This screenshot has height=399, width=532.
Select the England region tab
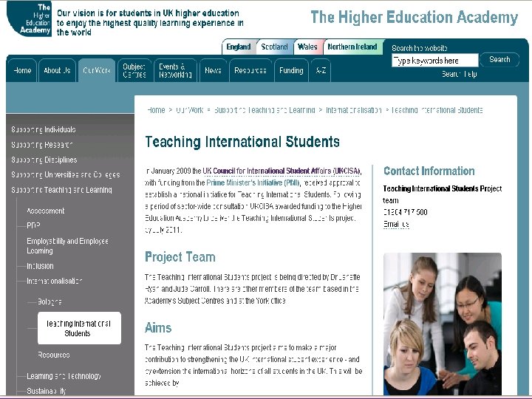(x=239, y=47)
